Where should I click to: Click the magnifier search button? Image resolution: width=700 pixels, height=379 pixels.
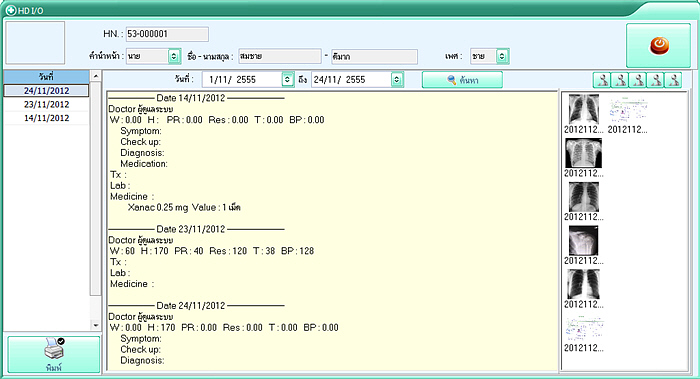462,80
